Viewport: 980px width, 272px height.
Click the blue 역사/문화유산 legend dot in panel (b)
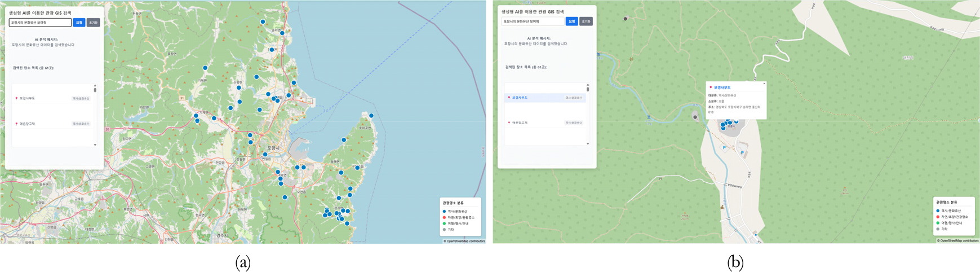tap(938, 210)
